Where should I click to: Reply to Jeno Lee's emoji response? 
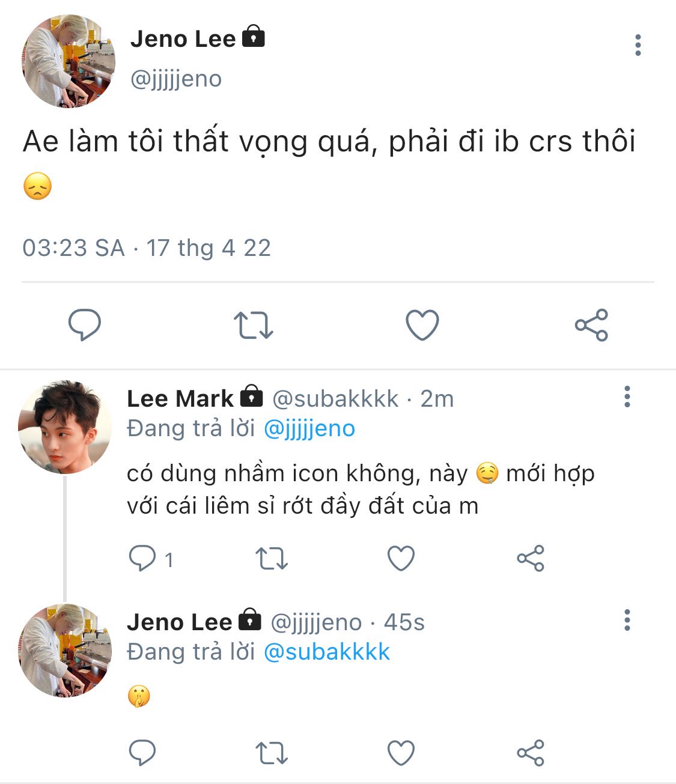(x=142, y=753)
